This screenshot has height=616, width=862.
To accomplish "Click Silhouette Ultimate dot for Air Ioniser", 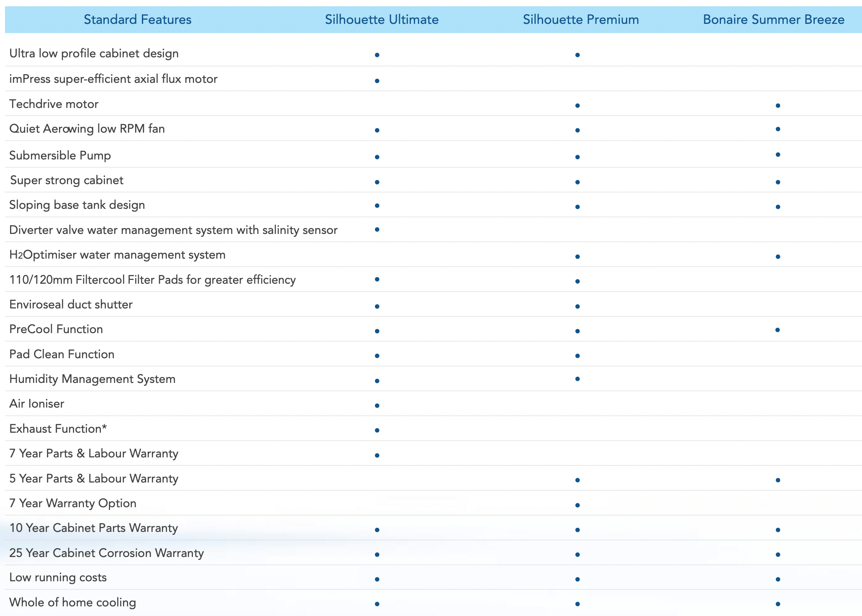I will 377,406.
